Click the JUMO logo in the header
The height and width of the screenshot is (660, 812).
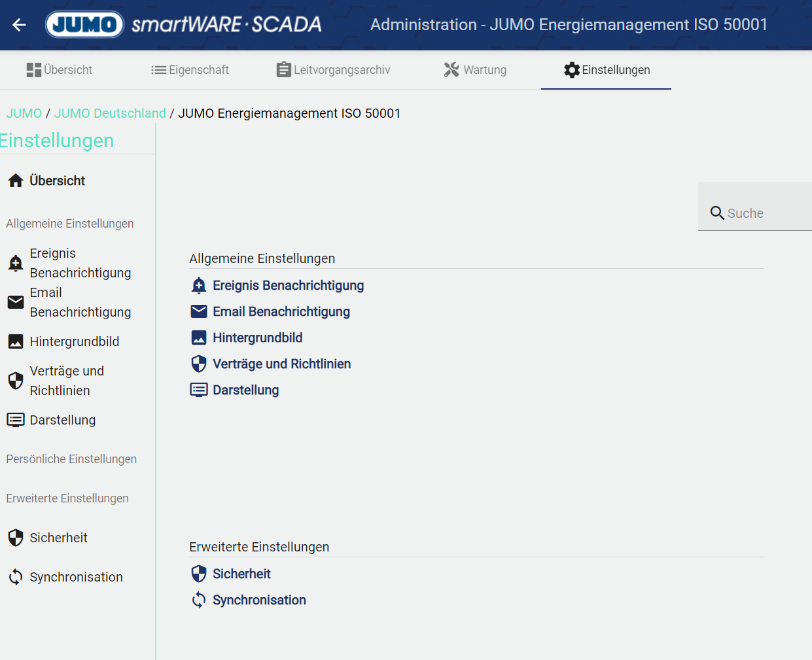(x=84, y=25)
